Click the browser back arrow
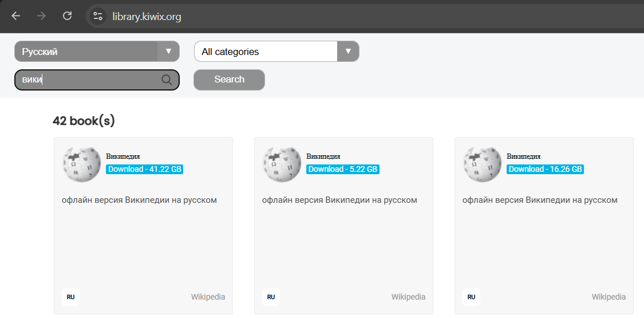 16,16
